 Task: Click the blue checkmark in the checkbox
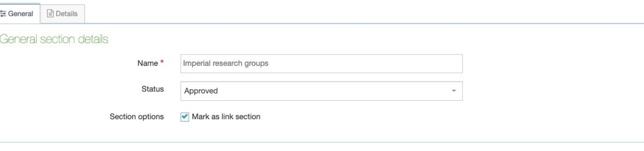(x=185, y=117)
